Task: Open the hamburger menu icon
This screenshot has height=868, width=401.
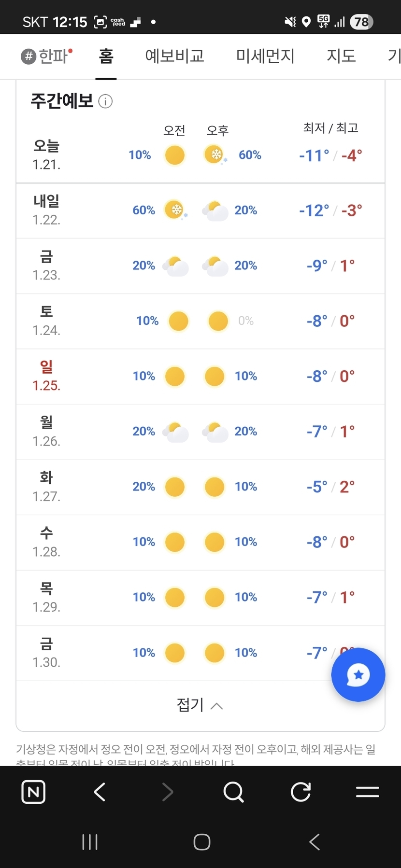Action: pos(367,792)
